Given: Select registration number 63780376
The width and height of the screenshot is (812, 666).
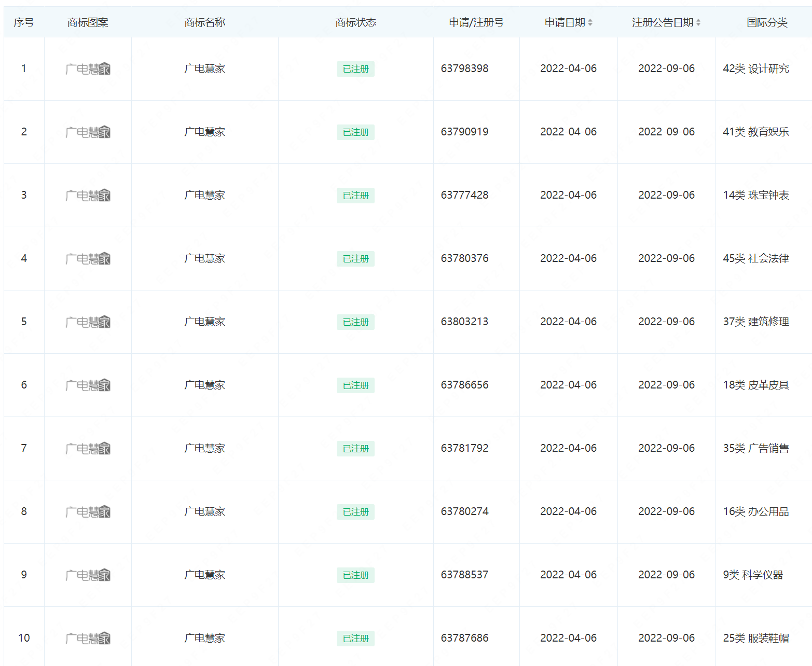Looking at the screenshot, I should coord(464,258).
